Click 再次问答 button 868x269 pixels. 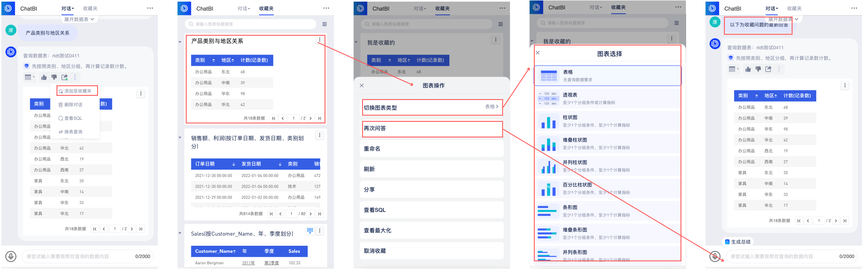click(x=432, y=128)
